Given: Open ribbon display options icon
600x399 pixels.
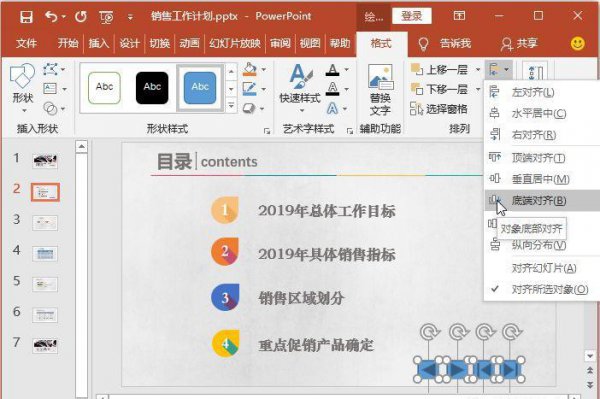Looking at the screenshot, I should (459, 16).
